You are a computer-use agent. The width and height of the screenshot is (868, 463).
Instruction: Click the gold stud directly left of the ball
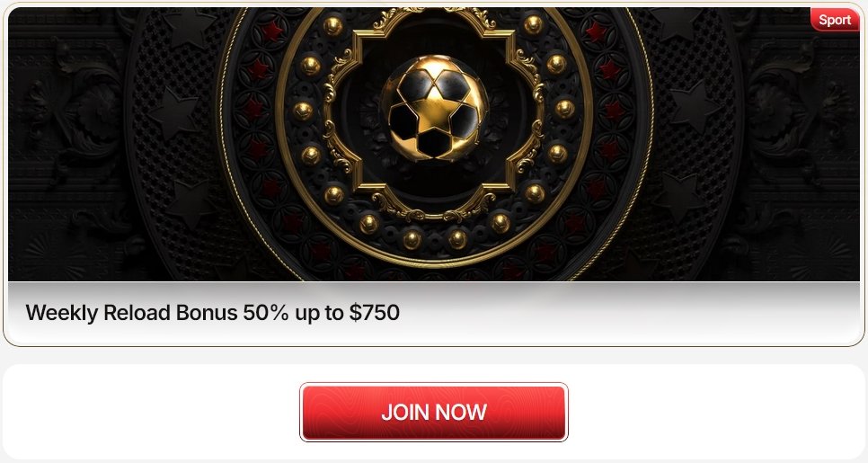tap(303, 110)
